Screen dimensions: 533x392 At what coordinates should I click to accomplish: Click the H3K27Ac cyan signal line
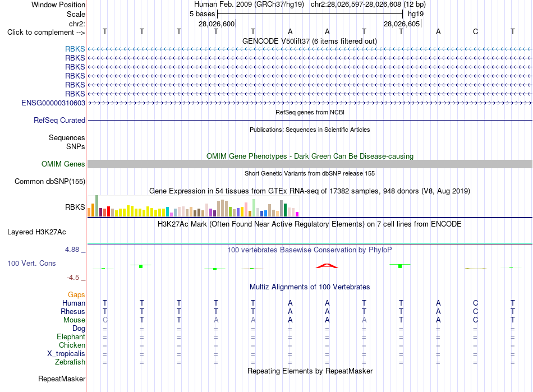(310, 243)
